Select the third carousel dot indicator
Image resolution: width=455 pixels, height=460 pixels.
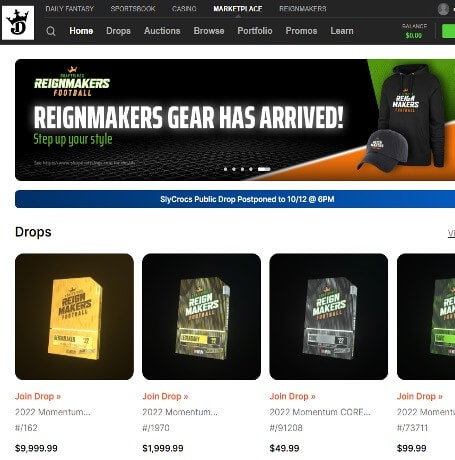tap(242, 169)
